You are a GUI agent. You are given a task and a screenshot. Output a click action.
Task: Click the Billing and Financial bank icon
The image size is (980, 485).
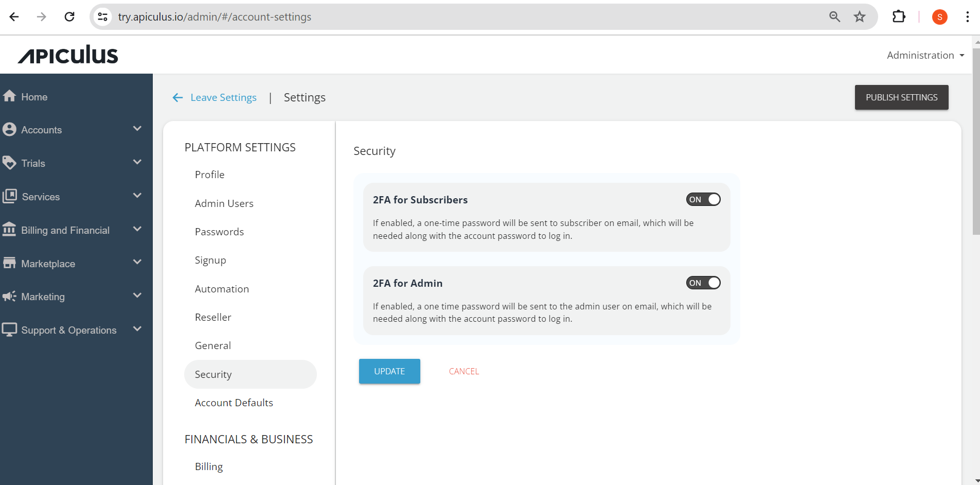tap(9, 230)
